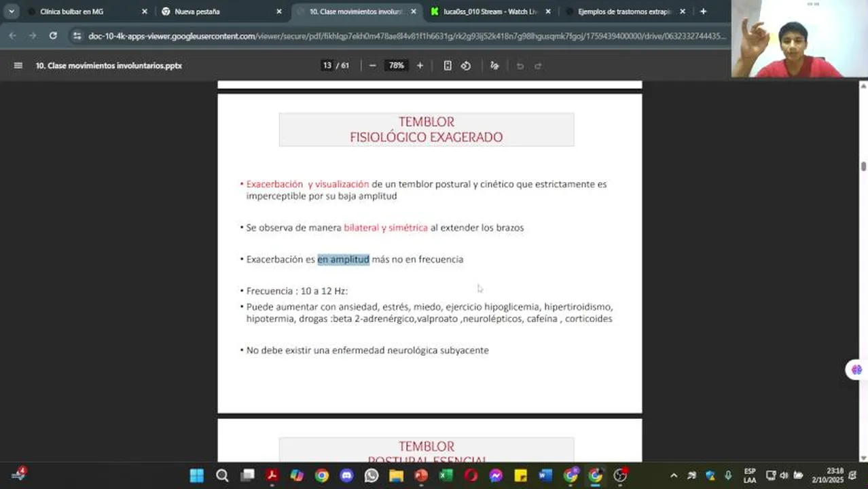
Task: Click the line 'Frecuencia : 10 a 12 Hz:'
Action: (x=297, y=291)
